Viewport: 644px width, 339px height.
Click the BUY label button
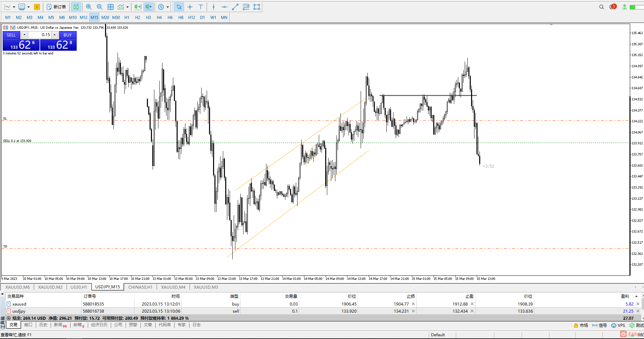pyautogui.click(x=68, y=35)
